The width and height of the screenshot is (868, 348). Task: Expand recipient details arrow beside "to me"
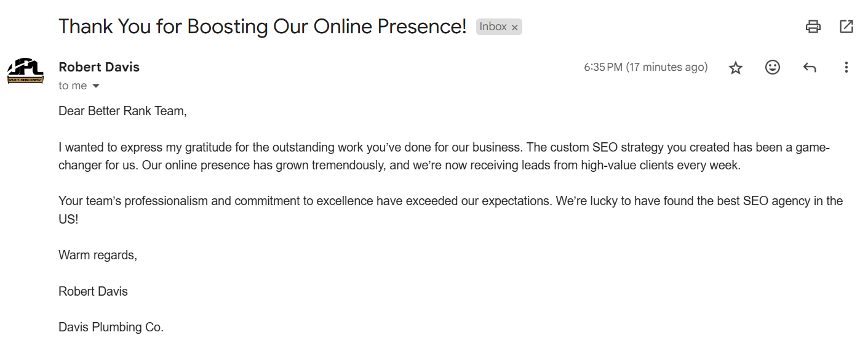tap(96, 86)
